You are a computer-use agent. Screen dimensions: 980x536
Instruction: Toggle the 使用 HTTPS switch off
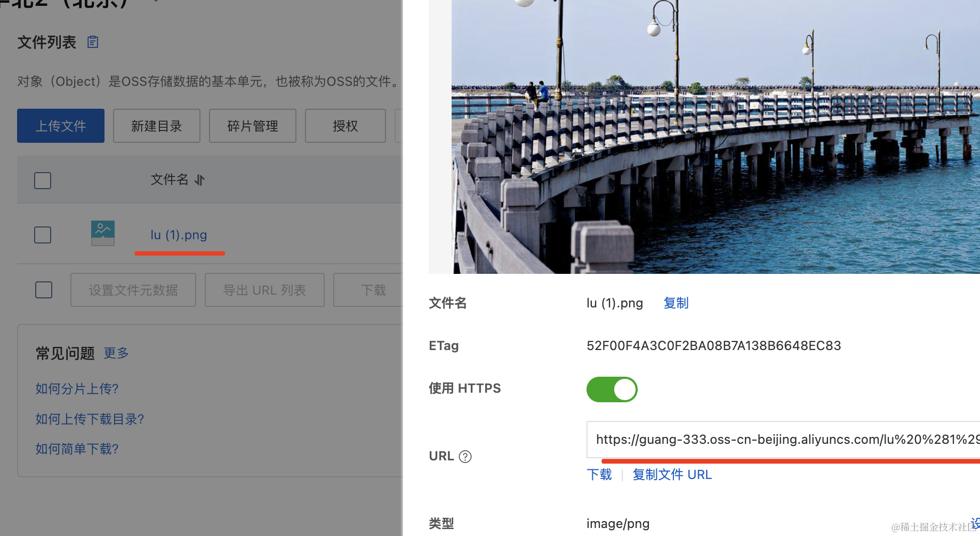[x=612, y=389]
